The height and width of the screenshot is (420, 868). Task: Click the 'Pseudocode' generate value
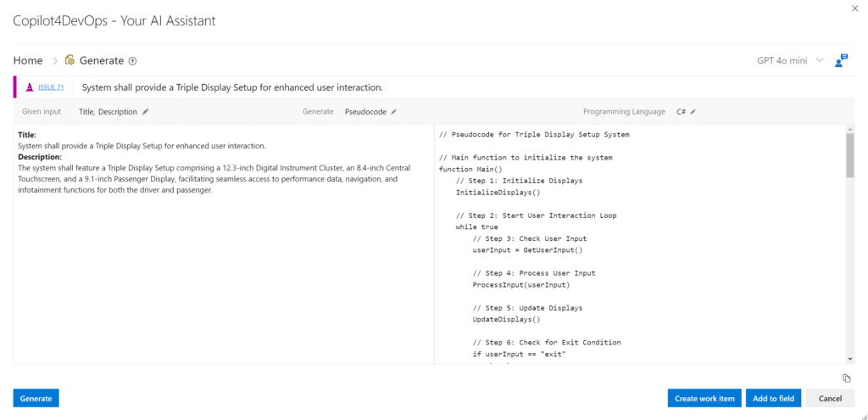coord(365,112)
